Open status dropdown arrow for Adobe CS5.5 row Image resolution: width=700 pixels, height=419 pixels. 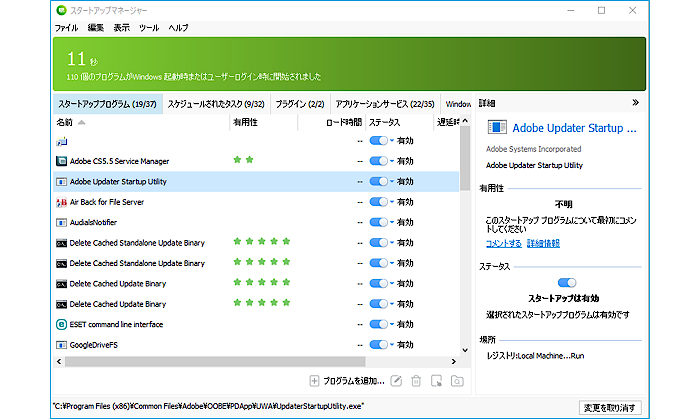point(392,161)
